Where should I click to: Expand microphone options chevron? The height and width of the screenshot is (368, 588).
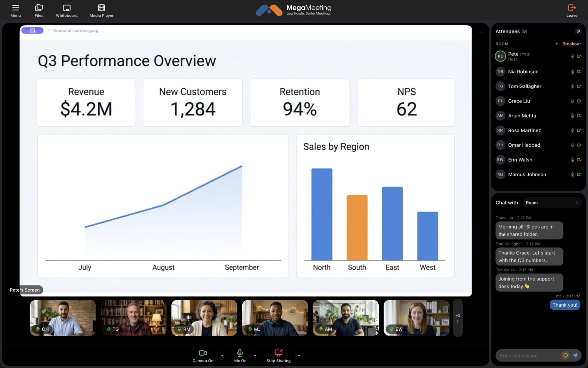(255, 355)
